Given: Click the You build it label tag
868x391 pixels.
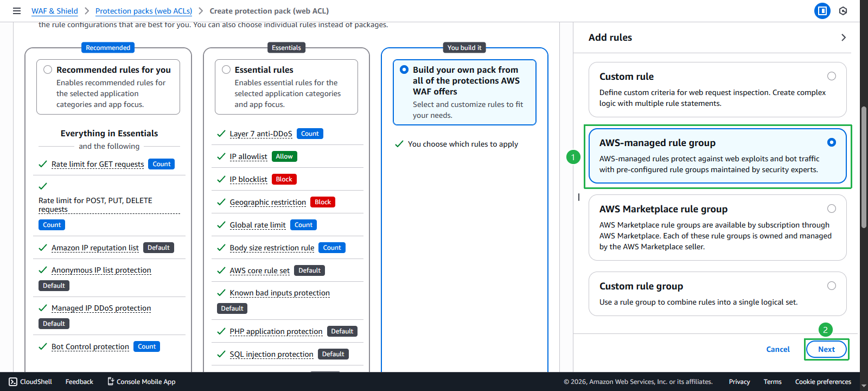Looking at the screenshot, I should [464, 48].
